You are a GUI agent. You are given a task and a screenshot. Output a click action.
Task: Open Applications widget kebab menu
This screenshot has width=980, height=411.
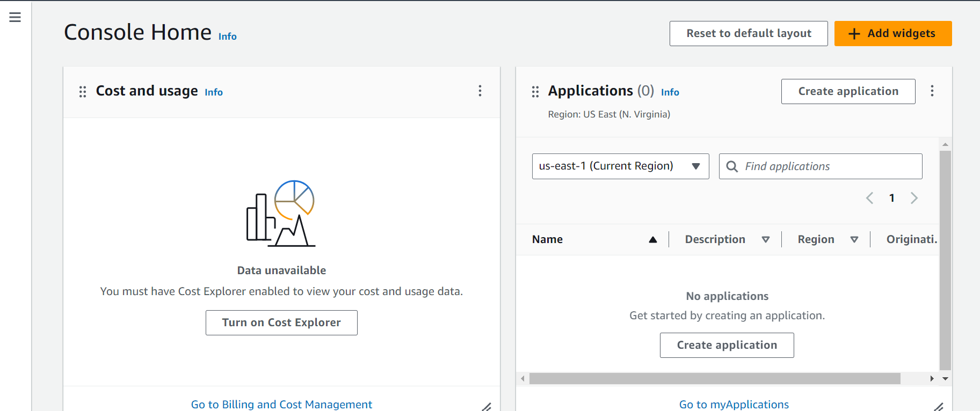(x=932, y=91)
